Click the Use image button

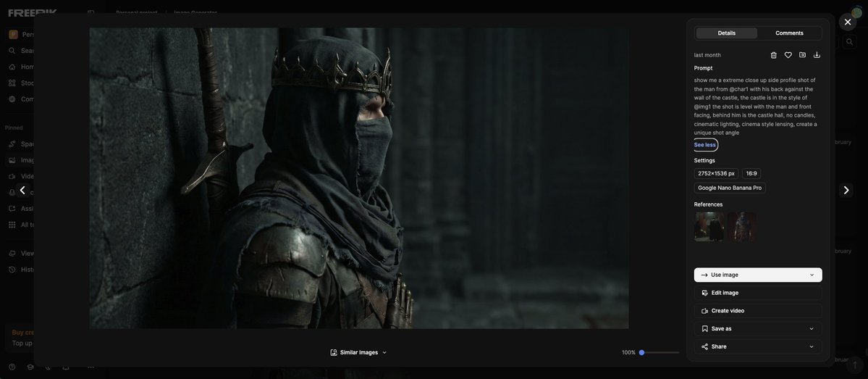[x=758, y=275]
